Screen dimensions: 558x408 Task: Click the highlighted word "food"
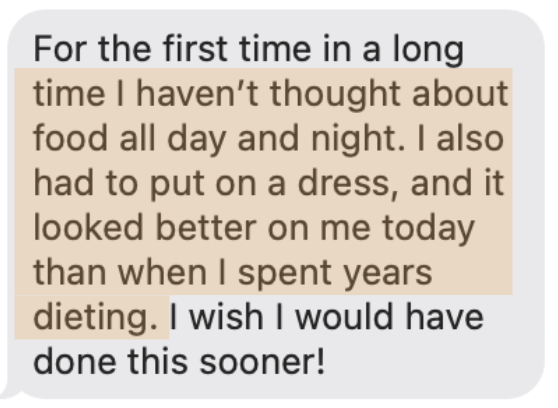(x=70, y=138)
